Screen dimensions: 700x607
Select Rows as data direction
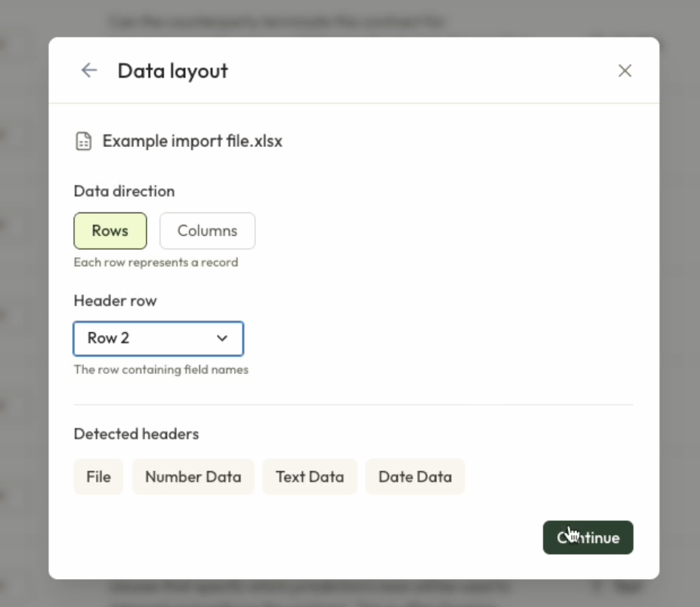[x=110, y=231]
